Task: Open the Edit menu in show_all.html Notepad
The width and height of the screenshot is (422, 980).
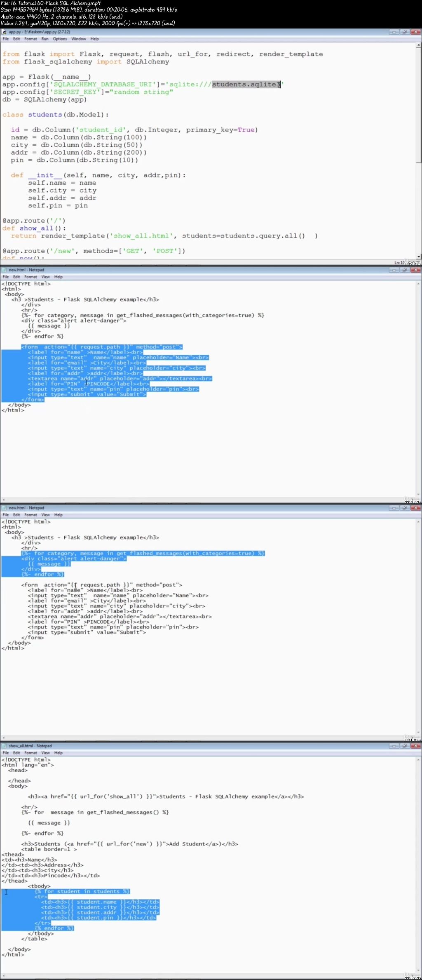Action: click(x=16, y=753)
